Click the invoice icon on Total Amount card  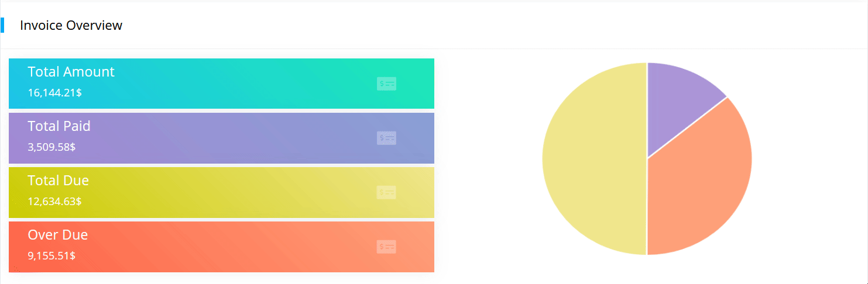(x=386, y=84)
